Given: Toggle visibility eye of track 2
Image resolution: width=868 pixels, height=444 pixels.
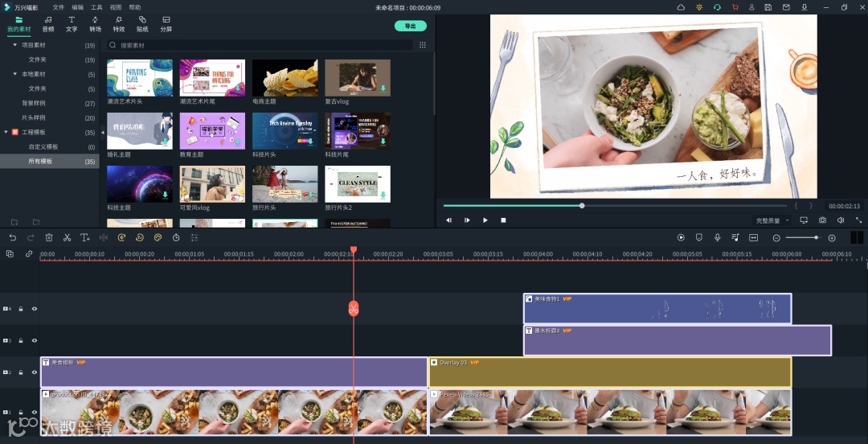Looking at the screenshot, I should (35, 372).
